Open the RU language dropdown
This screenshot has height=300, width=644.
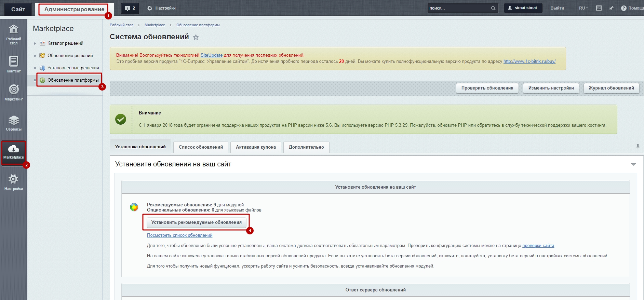583,8
